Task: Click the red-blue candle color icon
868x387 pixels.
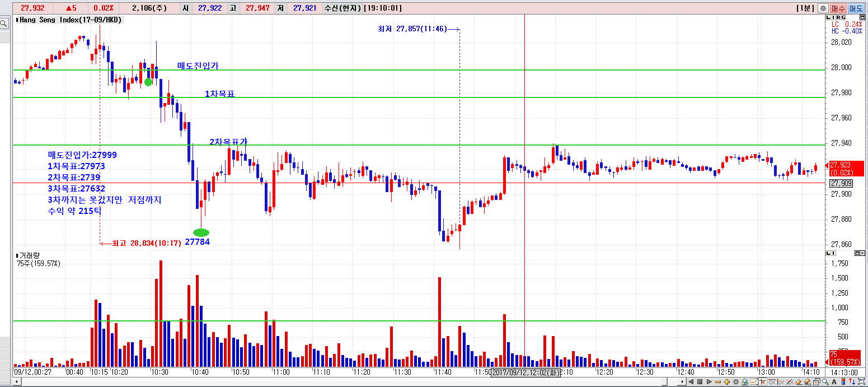Action: (x=843, y=381)
